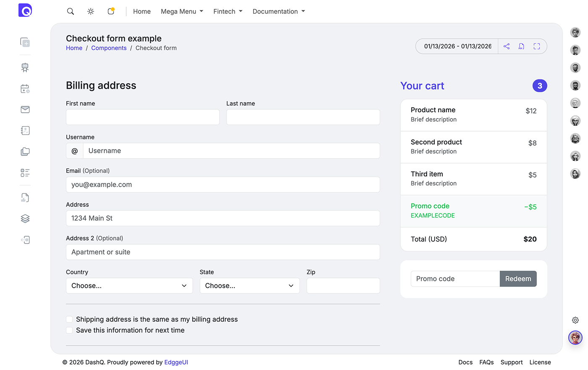This screenshot has height=370, width=588.
Task: Open the settings gear on right edge
Action: [575, 320]
